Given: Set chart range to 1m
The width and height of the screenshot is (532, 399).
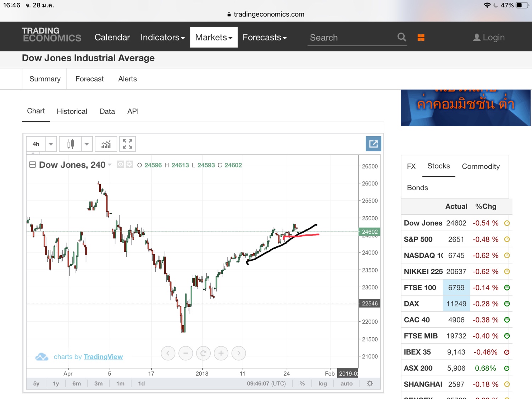Looking at the screenshot, I should click(x=121, y=383).
